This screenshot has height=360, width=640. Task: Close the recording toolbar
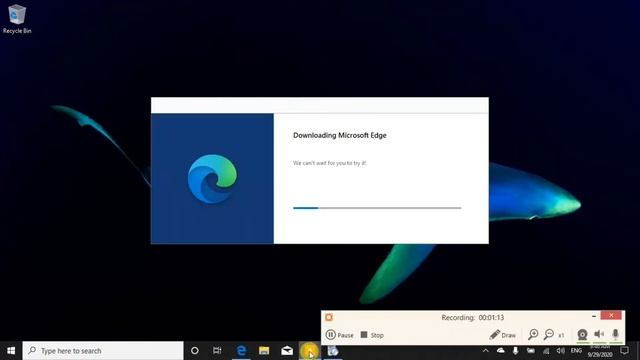pos(611,315)
